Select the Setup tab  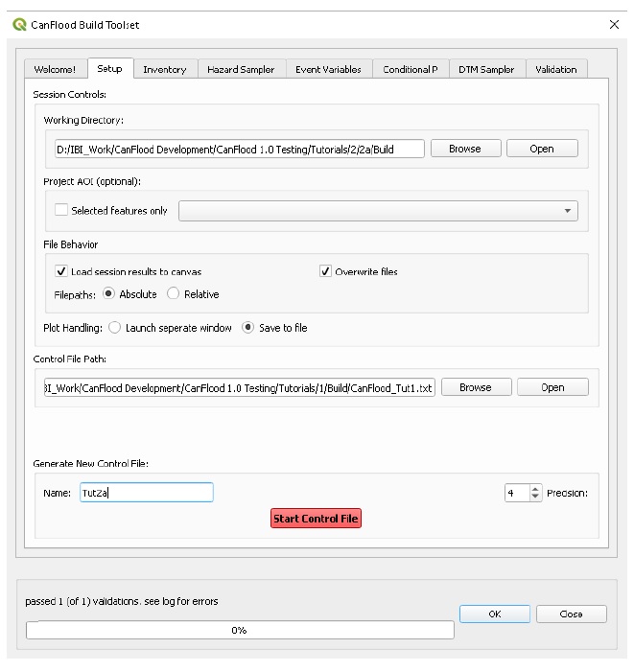coord(110,69)
